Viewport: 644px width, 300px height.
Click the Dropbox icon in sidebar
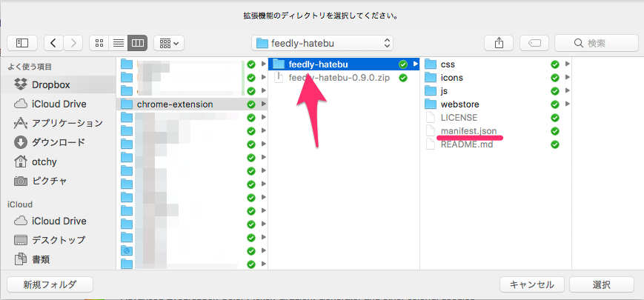(20, 85)
